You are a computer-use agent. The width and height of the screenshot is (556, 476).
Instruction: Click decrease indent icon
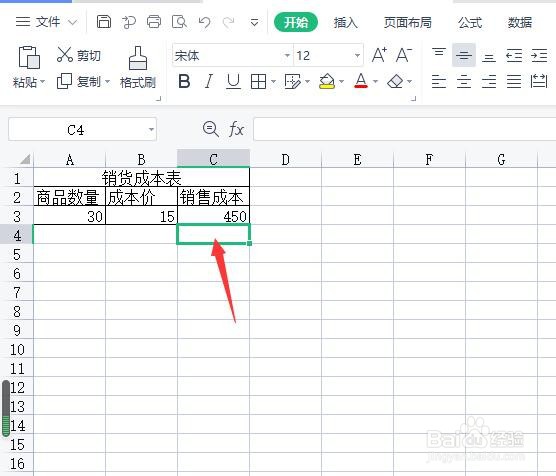pos(514,56)
